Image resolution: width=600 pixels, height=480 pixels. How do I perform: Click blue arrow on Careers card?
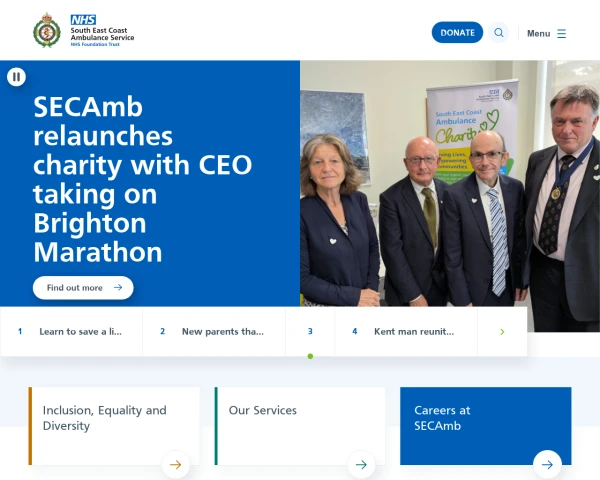coord(548,465)
